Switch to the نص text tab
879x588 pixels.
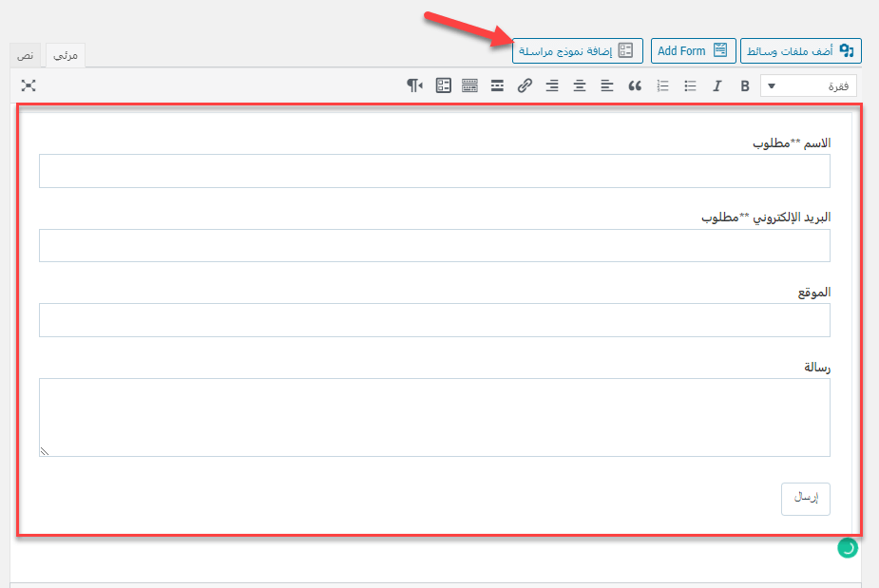click(26, 55)
